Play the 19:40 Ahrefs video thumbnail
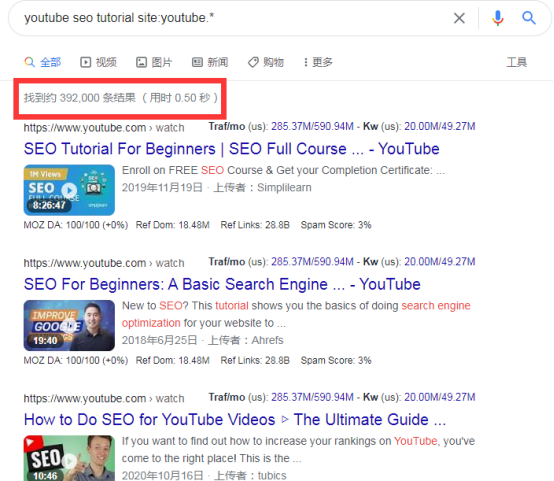Viewport: 554px width, 481px height. pos(69,325)
